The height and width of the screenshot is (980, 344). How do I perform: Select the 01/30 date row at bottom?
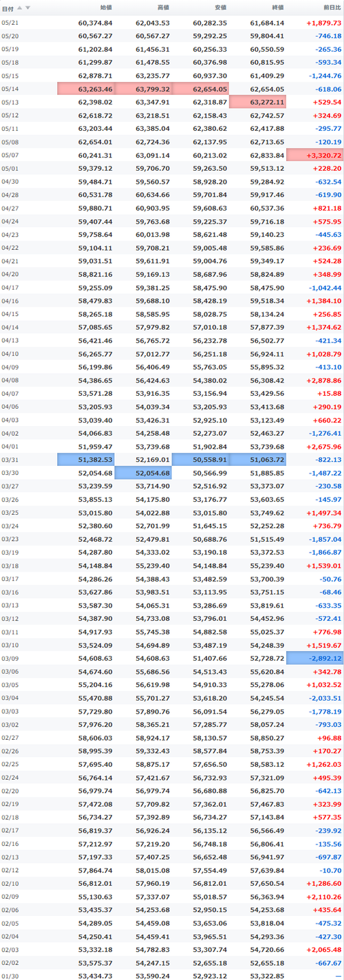coord(172,974)
